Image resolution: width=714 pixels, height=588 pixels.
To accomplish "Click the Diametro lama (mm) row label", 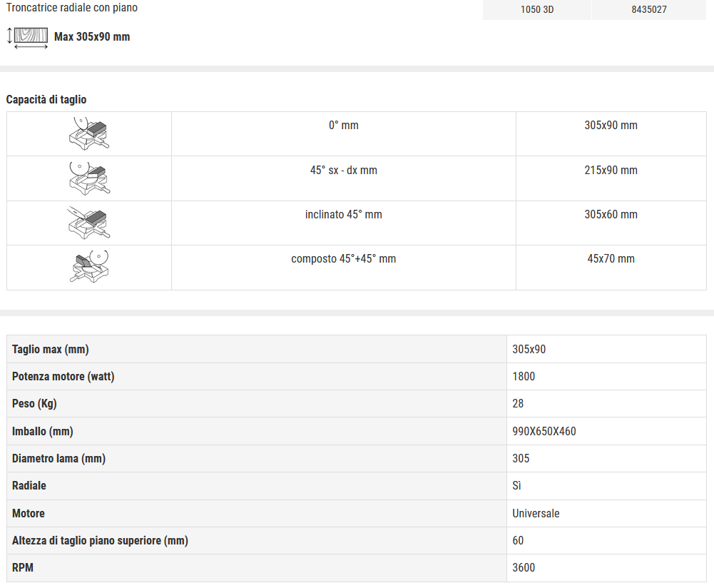I will (58, 459).
